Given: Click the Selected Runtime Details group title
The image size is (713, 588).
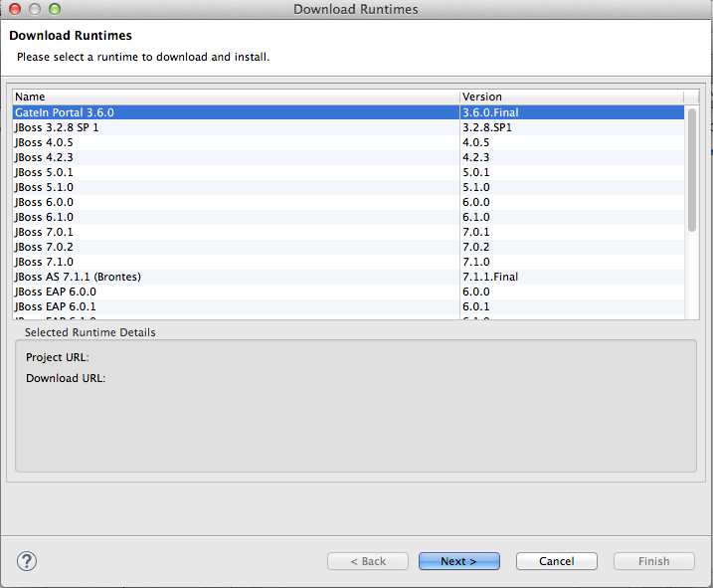Looking at the screenshot, I should 90,332.
